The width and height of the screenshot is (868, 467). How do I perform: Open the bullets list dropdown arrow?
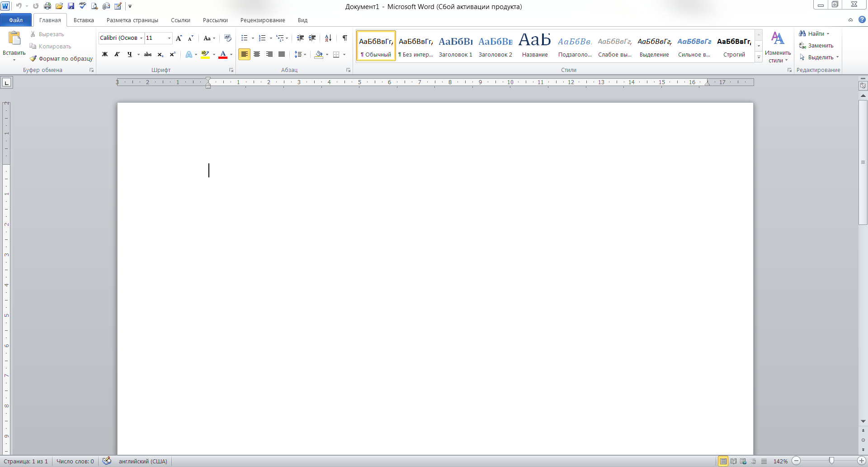tap(253, 38)
